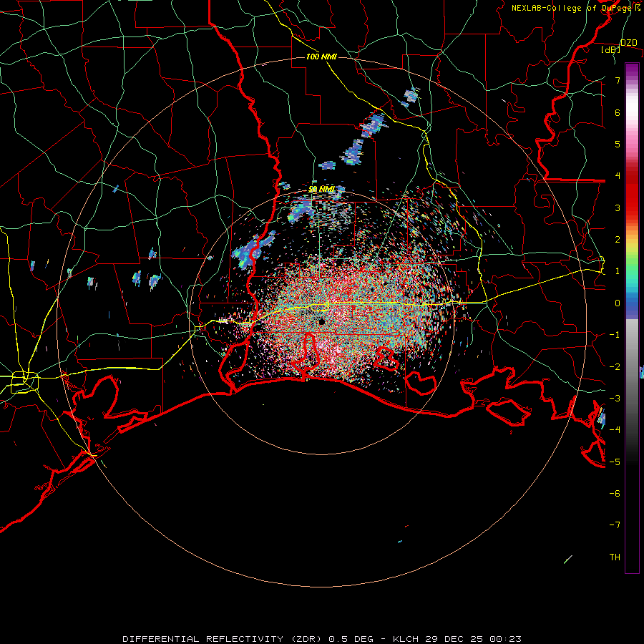Click the 7 dB tick label on the color scale
644x644 pixels.
618,80
